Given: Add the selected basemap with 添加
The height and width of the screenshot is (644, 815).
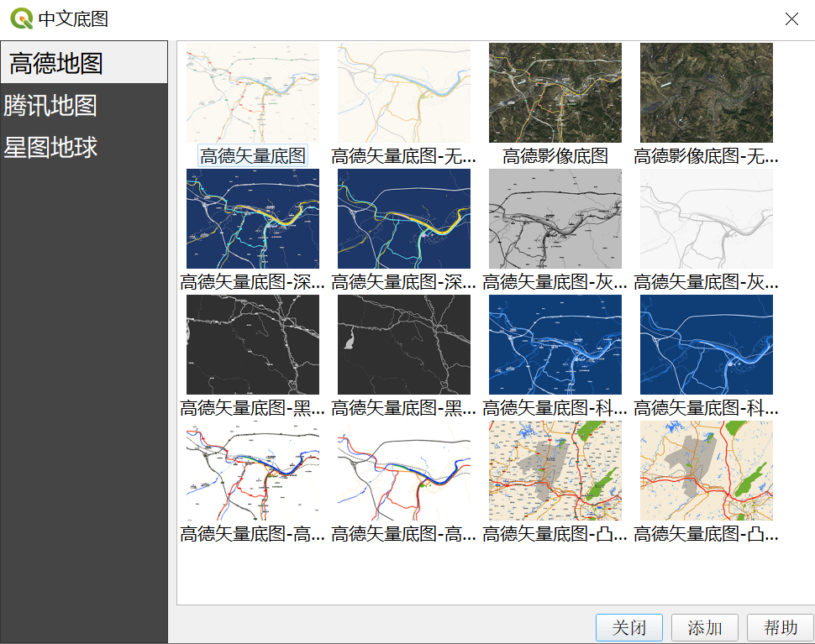Looking at the screenshot, I should point(705,627).
